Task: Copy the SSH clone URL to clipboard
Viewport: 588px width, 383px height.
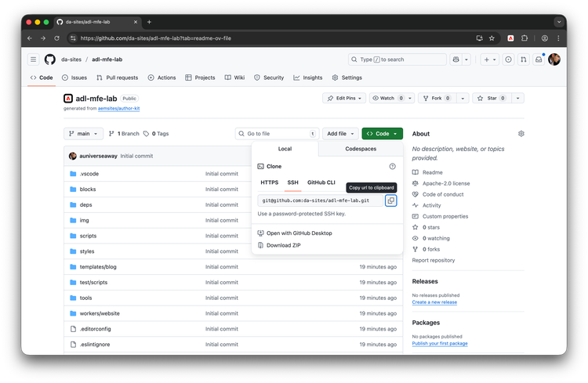Action: pyautogui.click(x=390, y=201)
